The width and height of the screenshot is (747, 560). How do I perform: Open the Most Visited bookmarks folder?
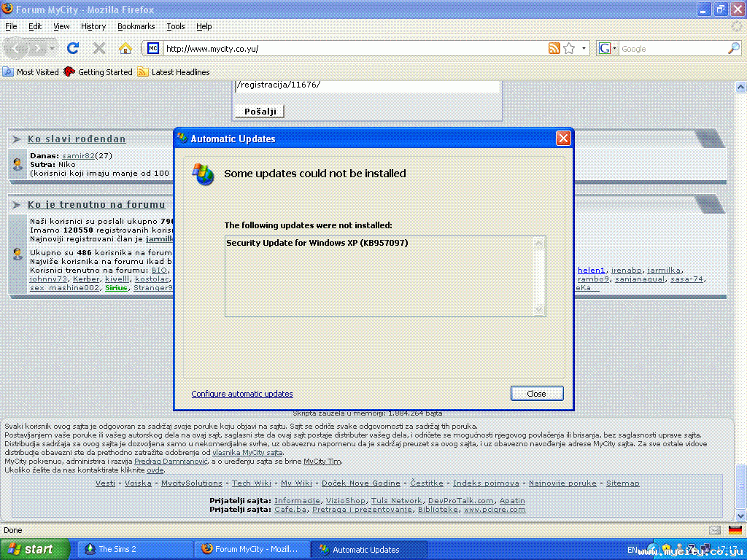click(x=31, y=72)
